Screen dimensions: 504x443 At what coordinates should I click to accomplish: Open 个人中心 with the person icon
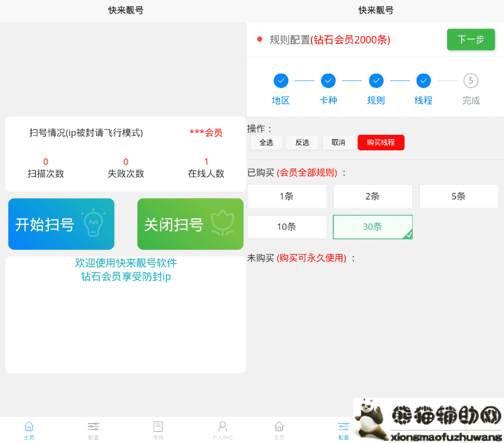[x=222, y=427]
